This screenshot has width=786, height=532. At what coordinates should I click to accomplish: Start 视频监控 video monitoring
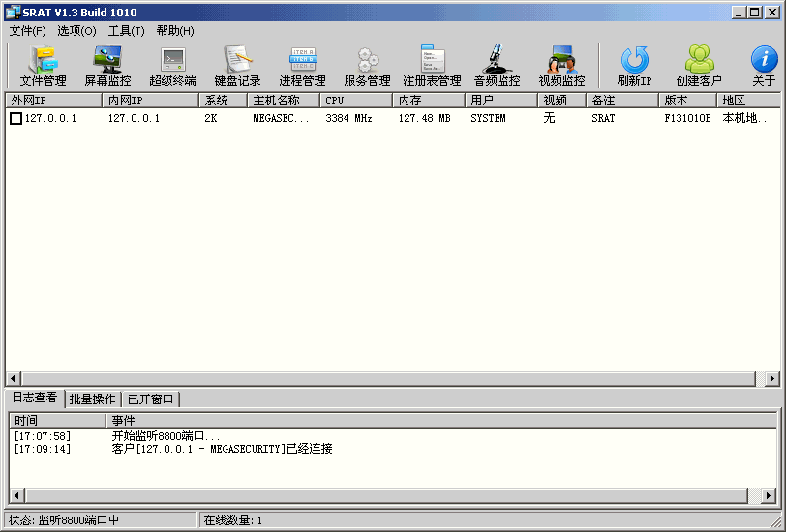(x=561, y=66)
